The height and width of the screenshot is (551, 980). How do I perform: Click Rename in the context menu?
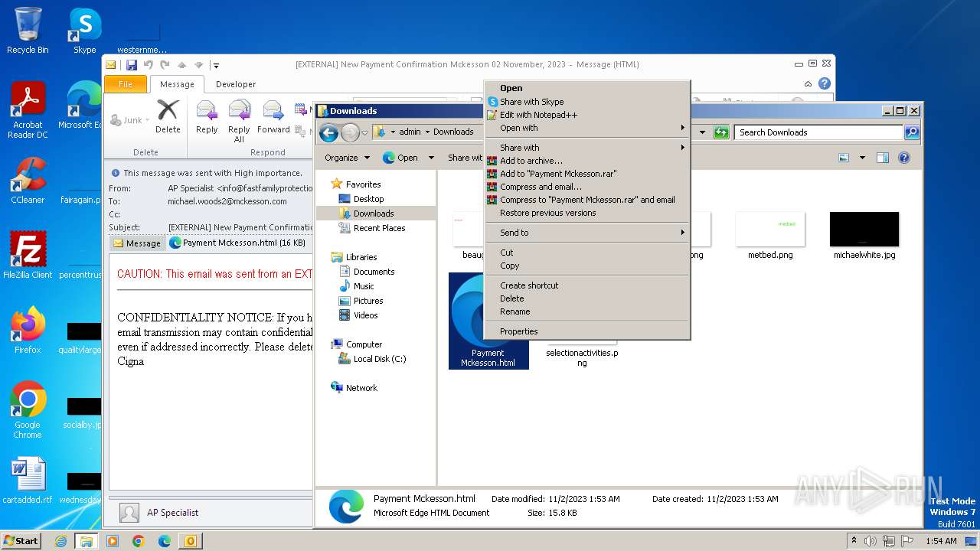click(x=587, y=311)
